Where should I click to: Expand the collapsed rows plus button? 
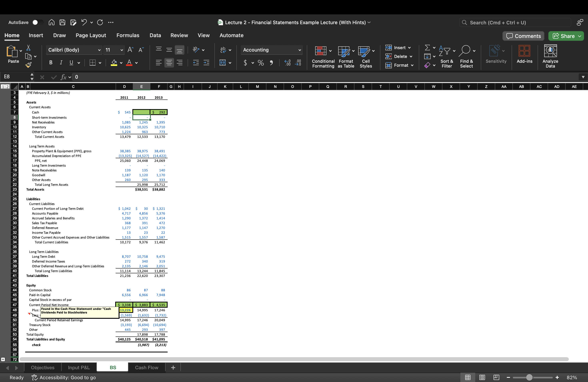3,359
